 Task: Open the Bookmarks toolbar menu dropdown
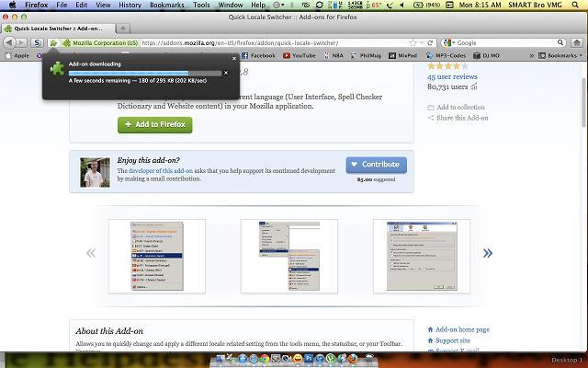(560, 55)
